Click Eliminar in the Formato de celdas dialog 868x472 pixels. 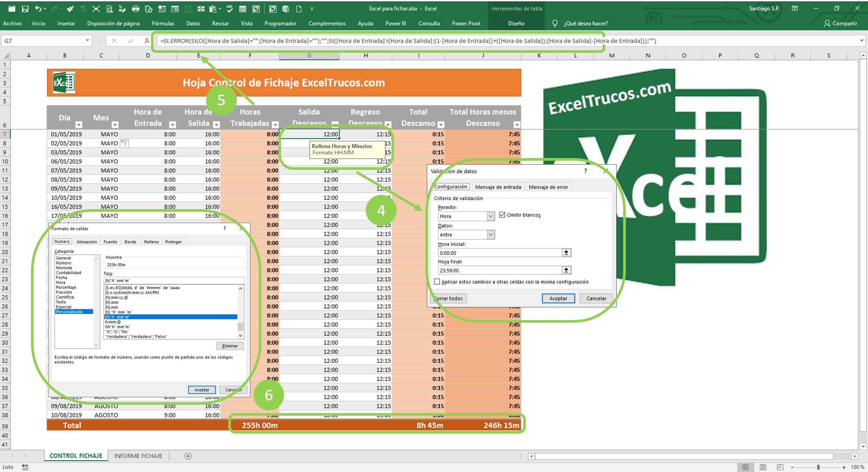230,346
